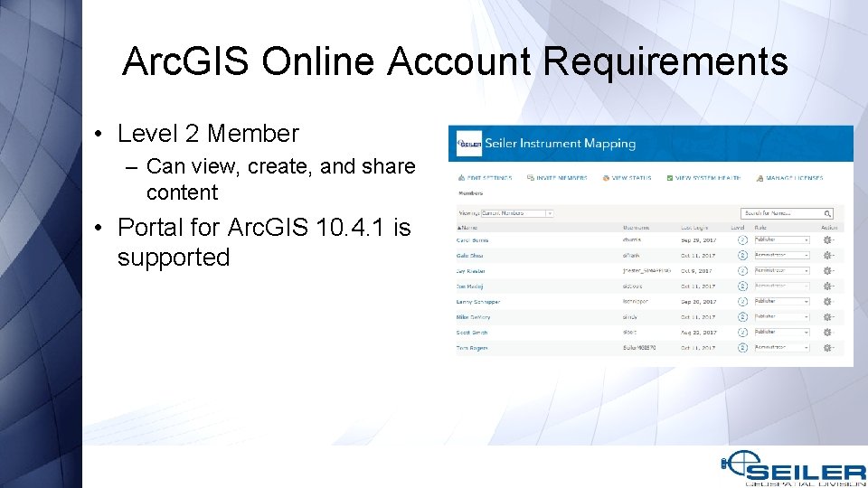The width and height of the screenshot is (868, 488).
Task: Click the Username column header
Action: coord(636,228)
